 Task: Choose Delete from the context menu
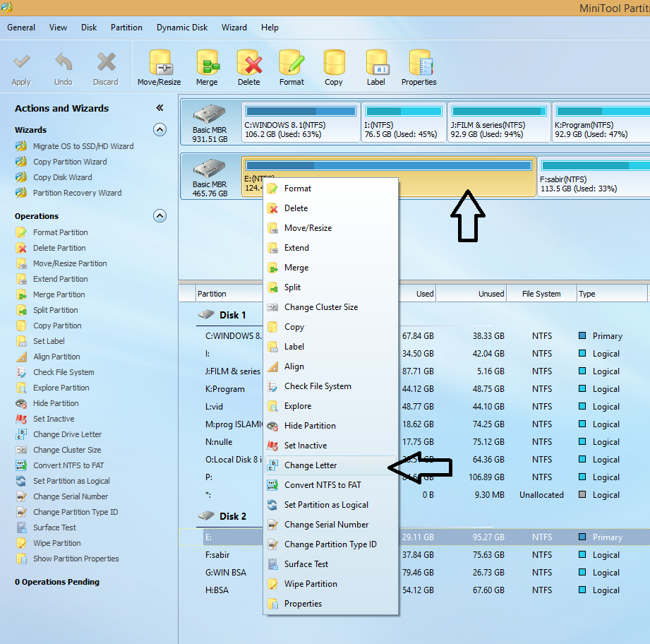331,208
